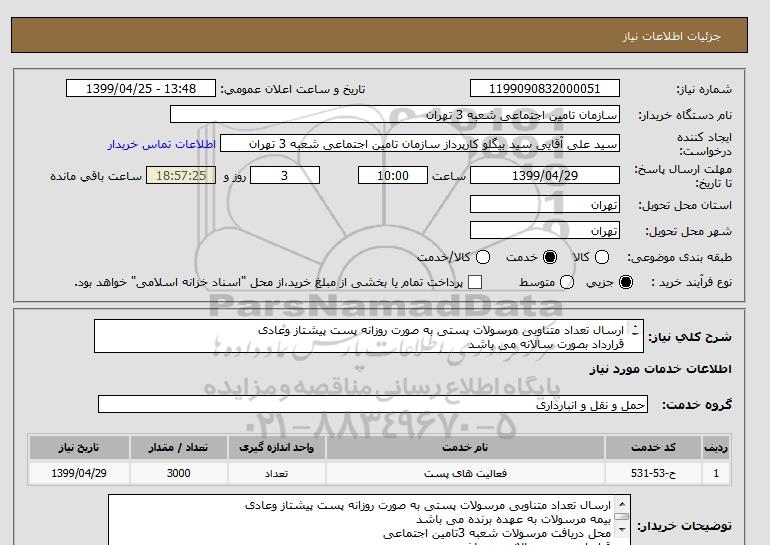Click the deadline date 1399/04/29 field
Image resolution: width=770 pixels, height=545 pixels.
point(545,175)
